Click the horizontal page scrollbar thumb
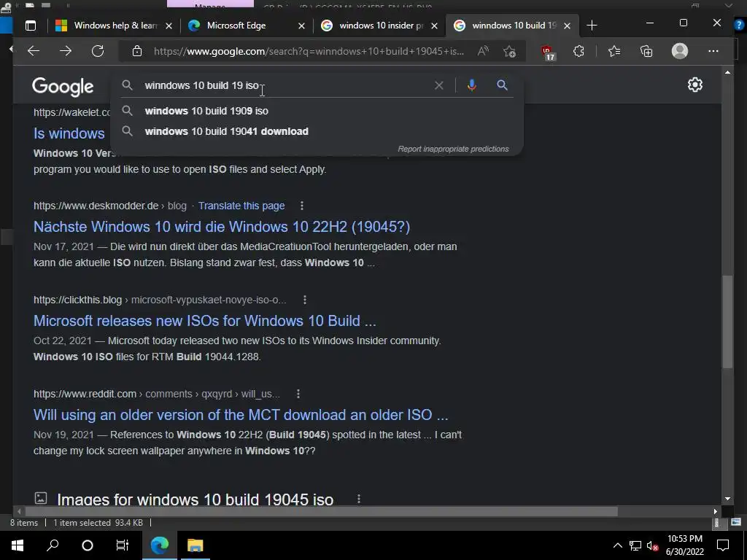Screen dimensions: 747x560 pos(322,511)
